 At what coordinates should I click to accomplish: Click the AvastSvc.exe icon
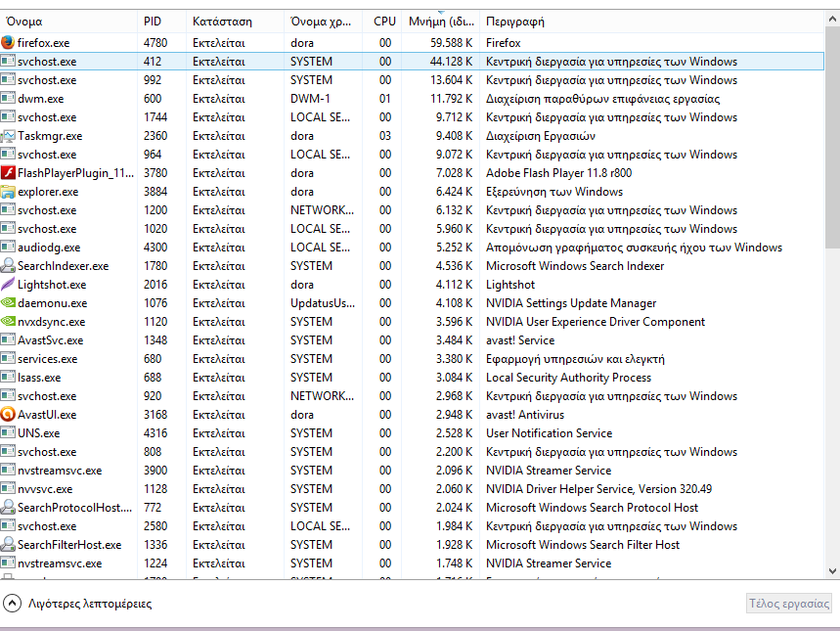tap(8, 339)
